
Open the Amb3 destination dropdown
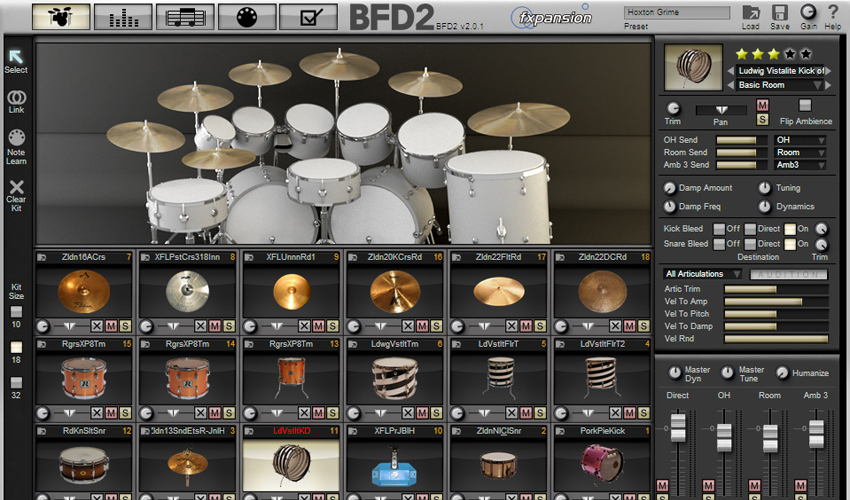coord(800,165)
